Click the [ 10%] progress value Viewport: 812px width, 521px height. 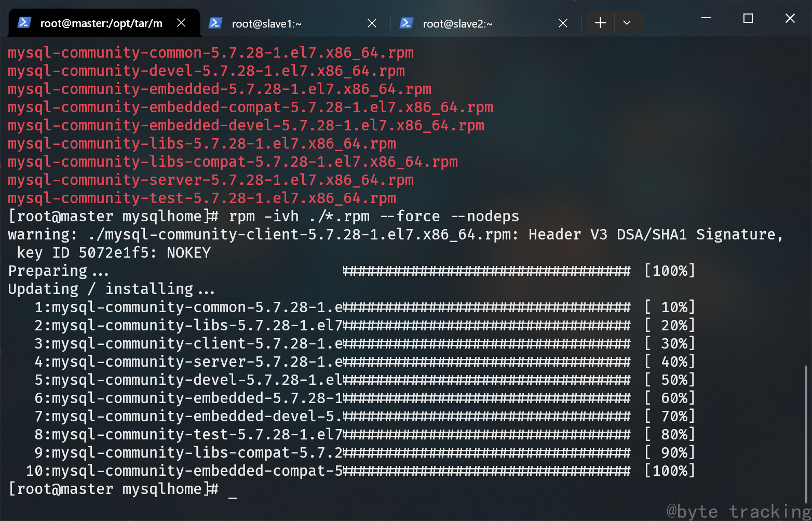click(670, 308)
